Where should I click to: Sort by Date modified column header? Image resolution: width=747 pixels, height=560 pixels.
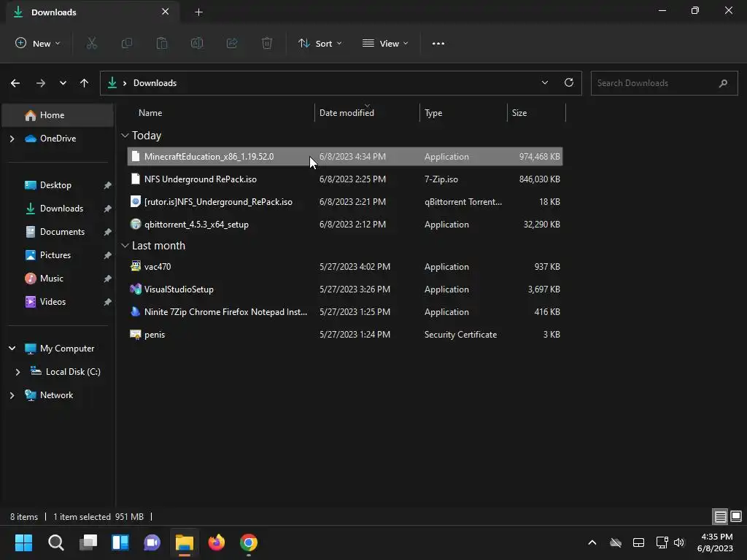click(x=347, y=113)
